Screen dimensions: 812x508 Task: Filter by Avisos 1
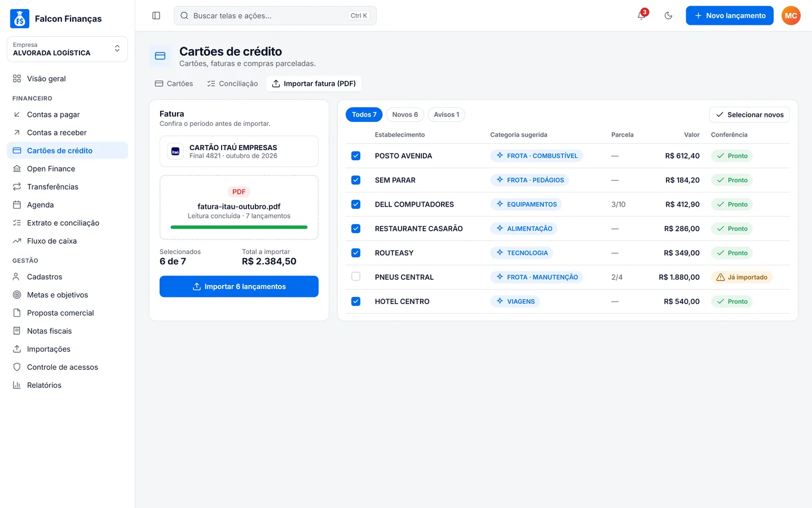click(447, 115)
